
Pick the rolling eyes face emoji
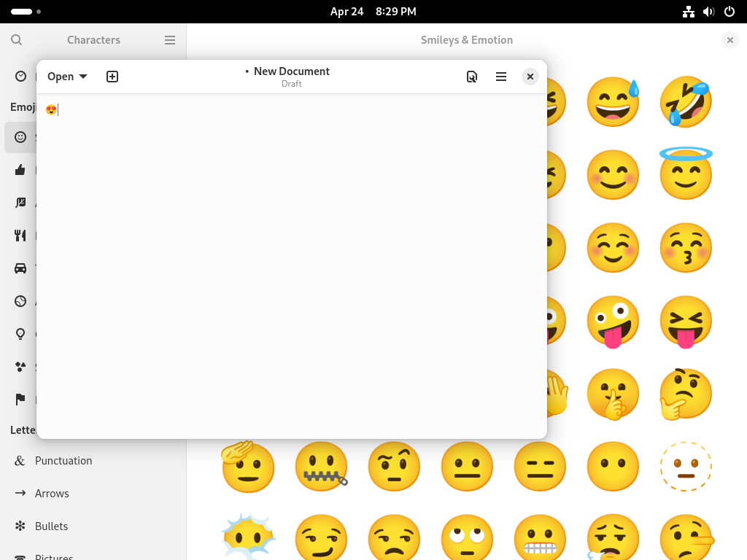467,537
